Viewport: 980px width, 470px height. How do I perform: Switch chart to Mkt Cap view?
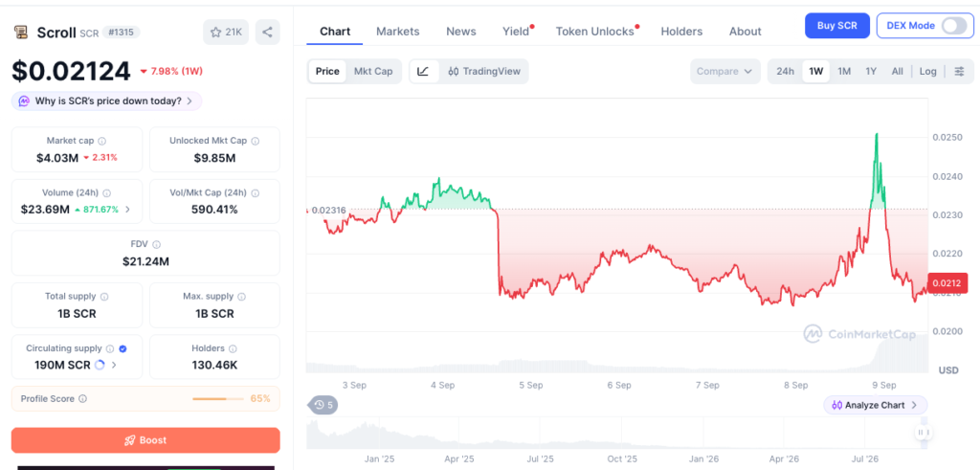373,71
